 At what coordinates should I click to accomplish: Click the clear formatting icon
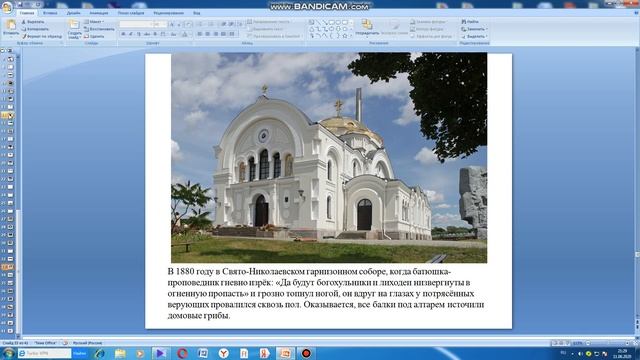(188, 24)
